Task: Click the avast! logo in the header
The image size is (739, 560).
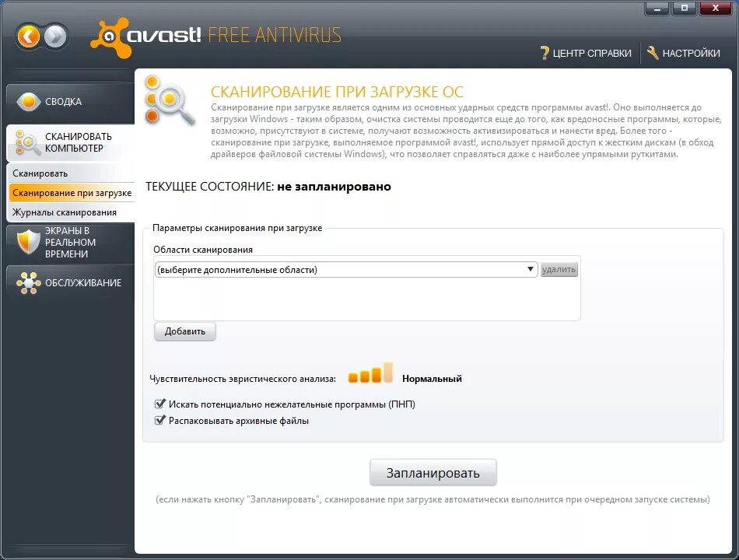Action: [x=111, y=34]
